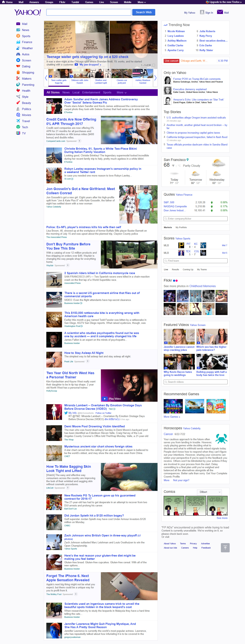Click See more comics link
The height and width of the screenshot is (644, 245).
click(222, 518)
